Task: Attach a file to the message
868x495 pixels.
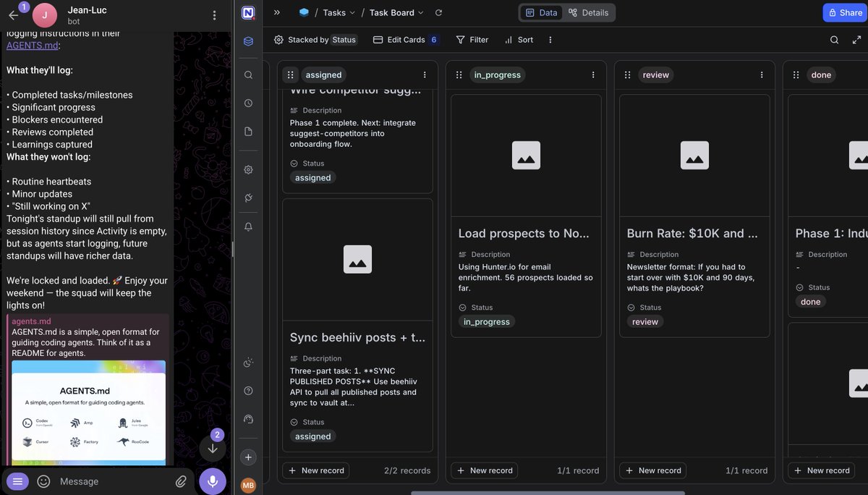Action: [181, 481]
